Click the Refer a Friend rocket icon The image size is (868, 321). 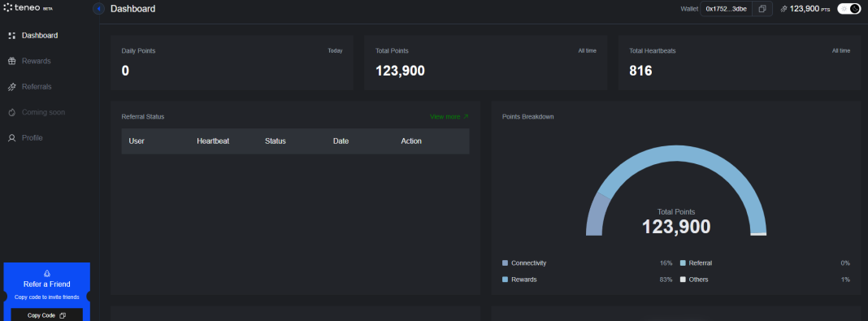pos(46,273)
